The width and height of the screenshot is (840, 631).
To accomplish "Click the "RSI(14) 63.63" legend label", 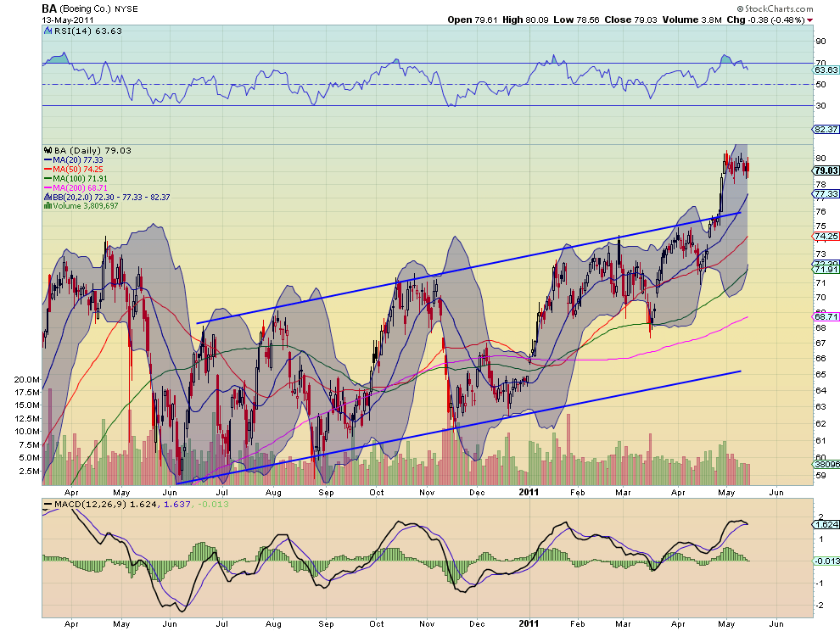I will click(x=88, y=31).
